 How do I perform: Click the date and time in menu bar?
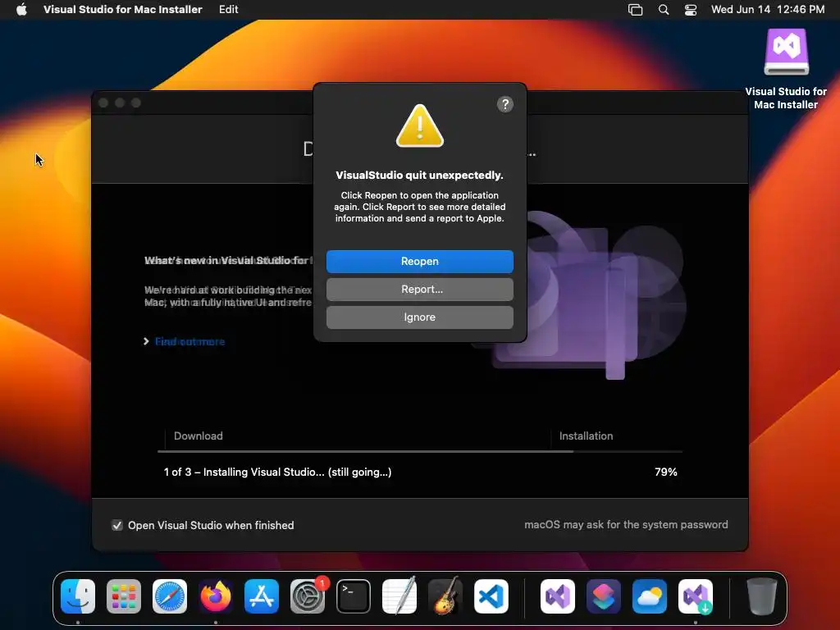[x=768, y=10]
